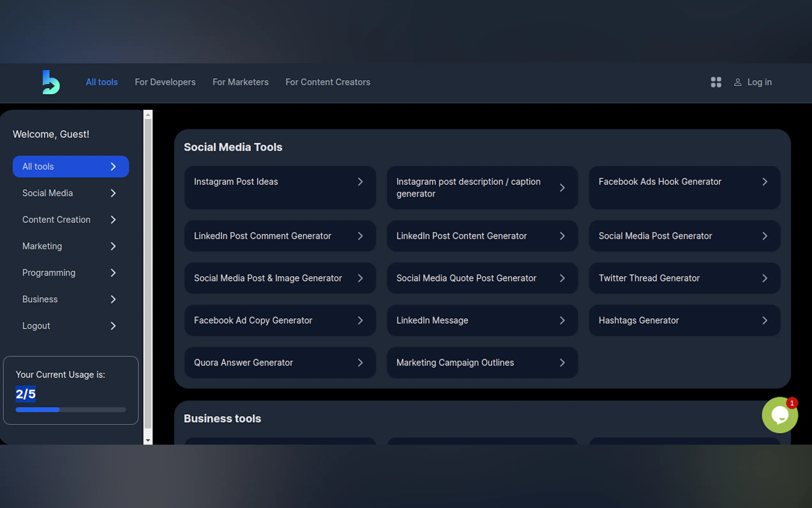
Task: Click the site logo icon
Action: point(51,82)
